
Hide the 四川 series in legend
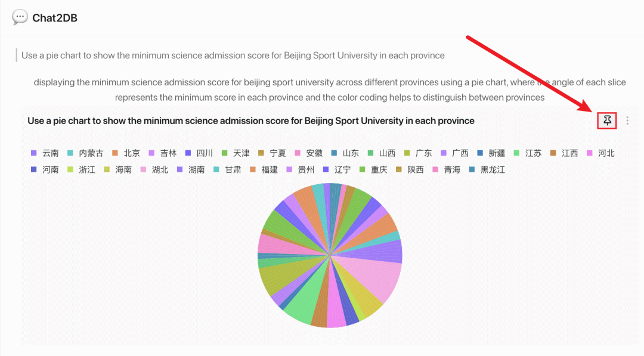(x=199, y=153)
